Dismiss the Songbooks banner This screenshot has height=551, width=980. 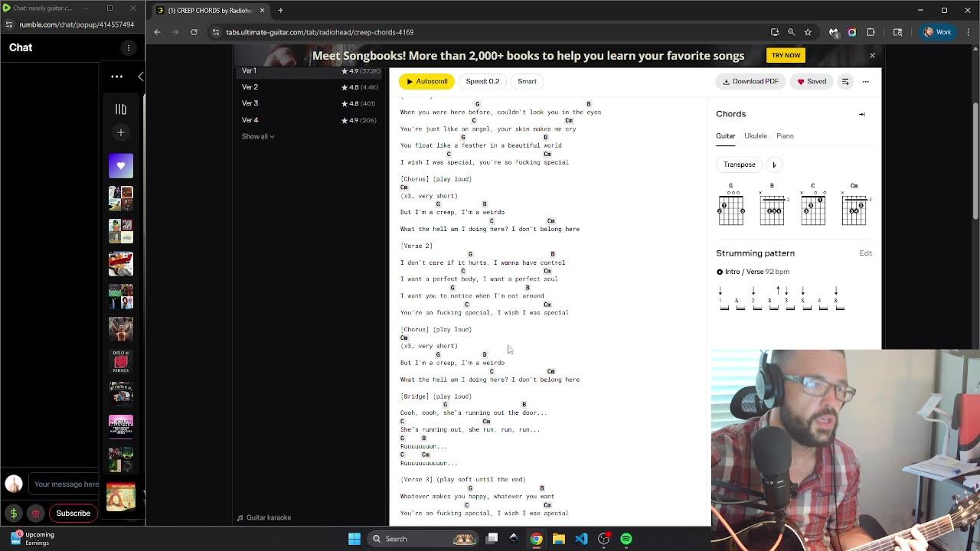872,55
